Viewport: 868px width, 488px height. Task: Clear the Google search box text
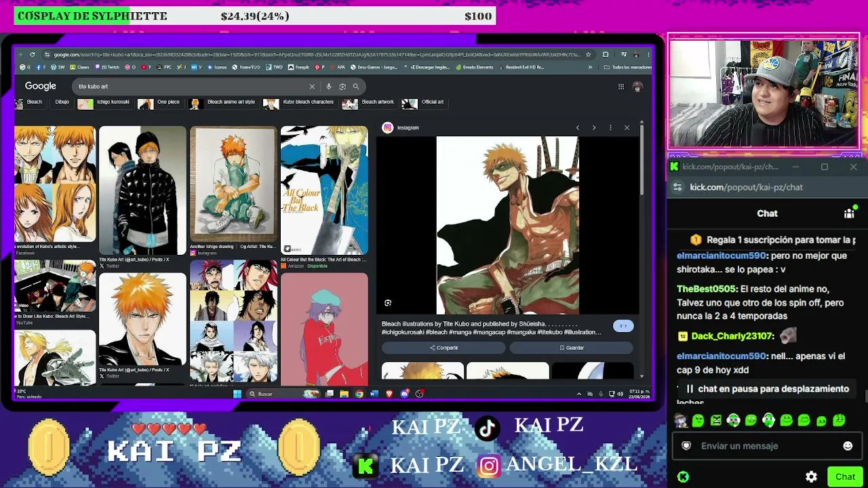pyautogui.click(x=312, y=87)
